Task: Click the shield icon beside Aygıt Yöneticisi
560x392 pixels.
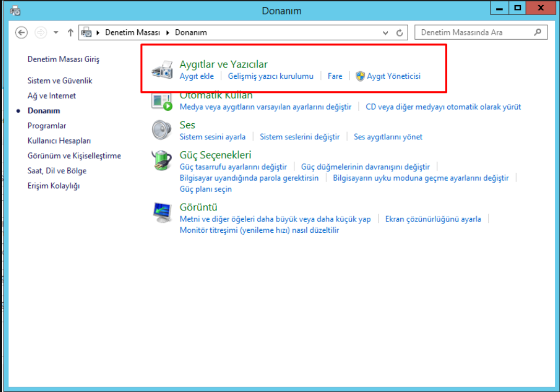Action: click(360, 76)
